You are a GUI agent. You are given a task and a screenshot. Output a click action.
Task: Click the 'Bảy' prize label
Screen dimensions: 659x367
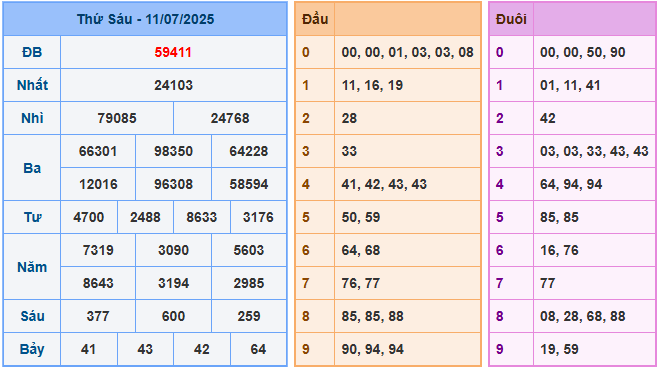click(x=32, y=349)
